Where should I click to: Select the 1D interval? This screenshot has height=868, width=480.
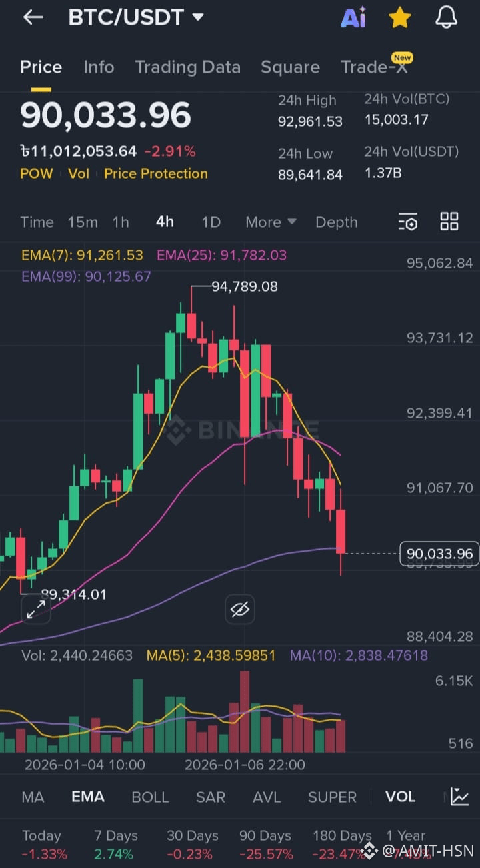(x=211, y=222)
